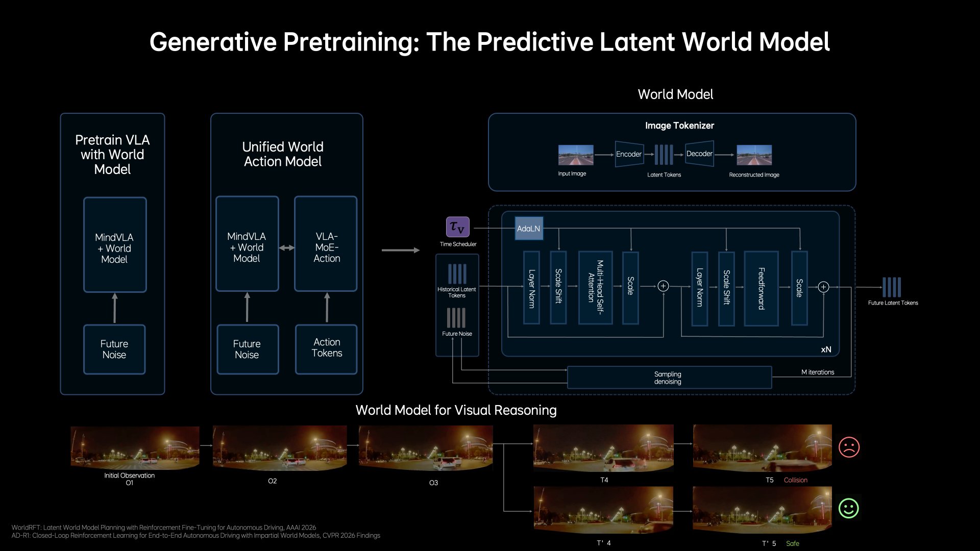Click the Future Noise box under Pretrain VLA

click(114, 349)
